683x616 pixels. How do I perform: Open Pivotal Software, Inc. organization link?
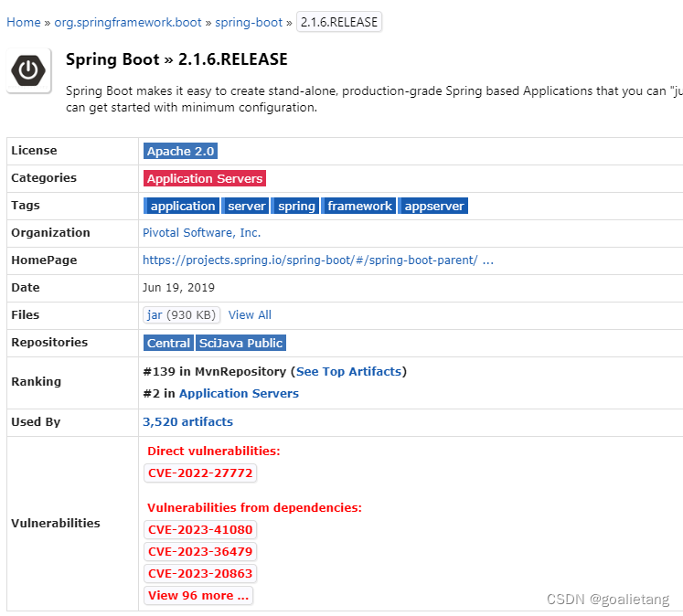(202, 233)
